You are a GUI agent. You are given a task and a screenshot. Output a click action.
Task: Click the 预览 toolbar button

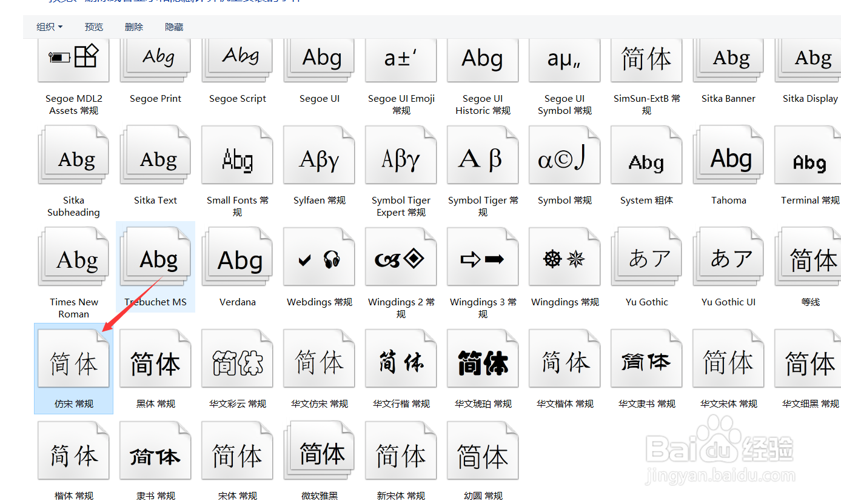94,27
